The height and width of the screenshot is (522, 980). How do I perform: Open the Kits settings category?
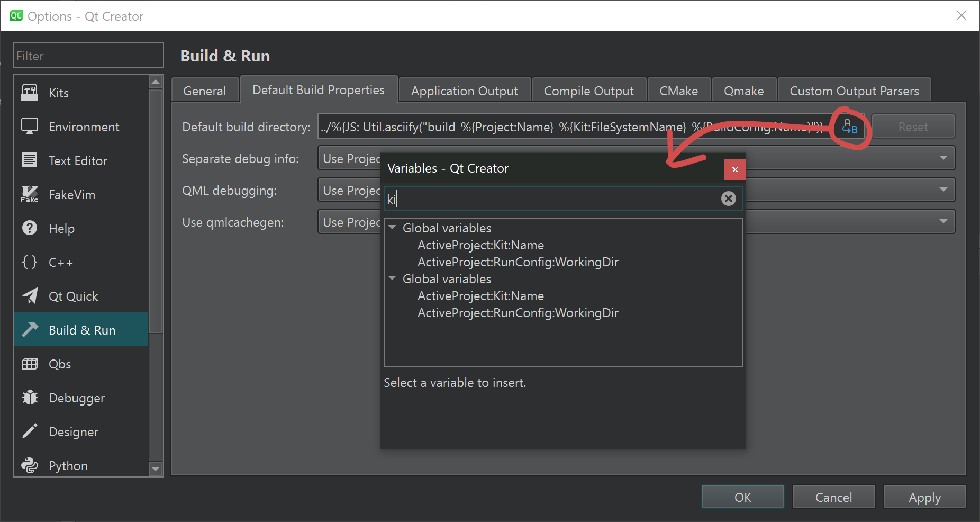(81, 93)
